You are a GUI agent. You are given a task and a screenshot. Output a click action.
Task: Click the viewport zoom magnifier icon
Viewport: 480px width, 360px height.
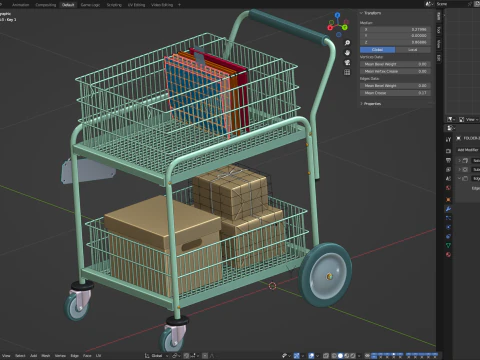(x=347, y=43)
